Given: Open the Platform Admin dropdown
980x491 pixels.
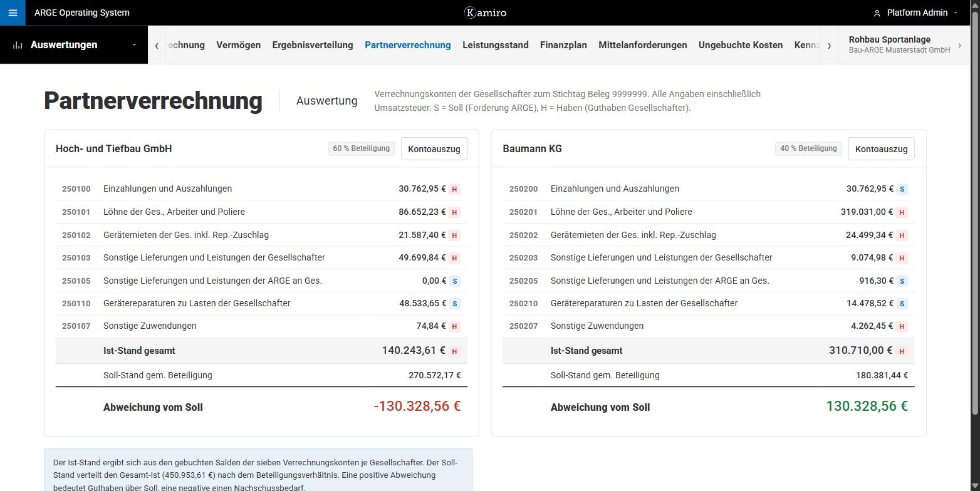Looking at the screenshot, I should coord(915,13).
